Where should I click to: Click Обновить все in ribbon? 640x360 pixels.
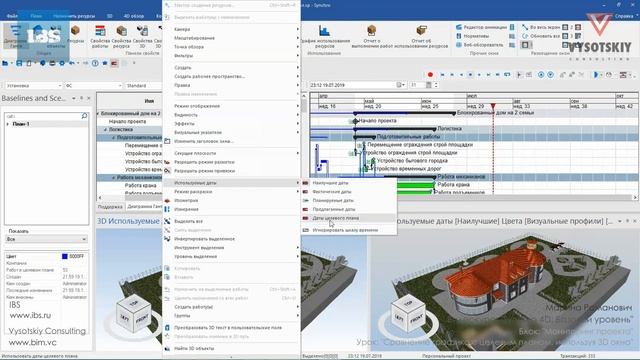tap(541, 36)
